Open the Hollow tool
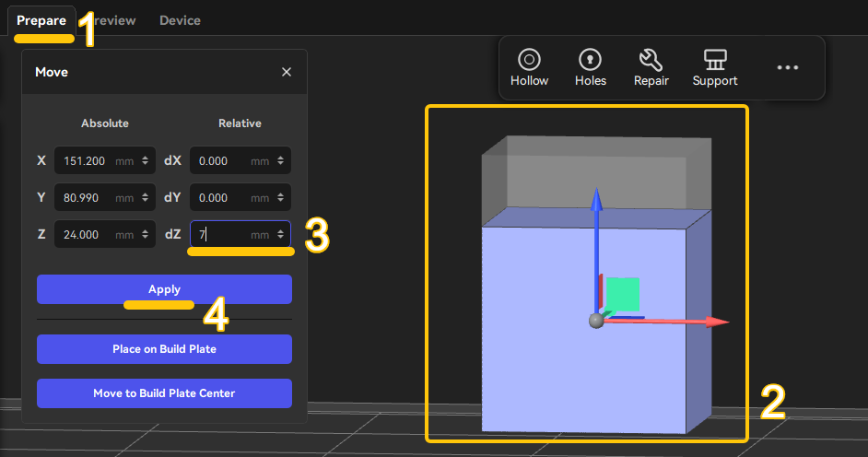Image resolution: width=868 pixels, height=457 pixels. click(529, 67)
